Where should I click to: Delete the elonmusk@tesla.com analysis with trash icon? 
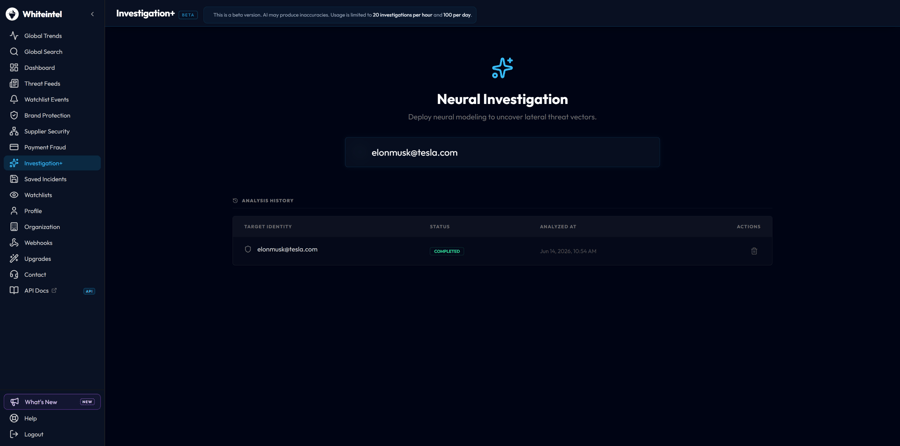pos(754,251)
